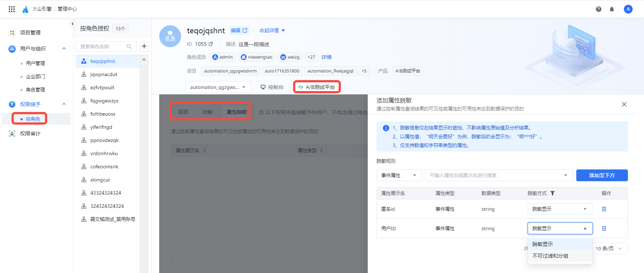Open the help question mark icon
Screen dimensions: 644x273
(x=599, y=9)
